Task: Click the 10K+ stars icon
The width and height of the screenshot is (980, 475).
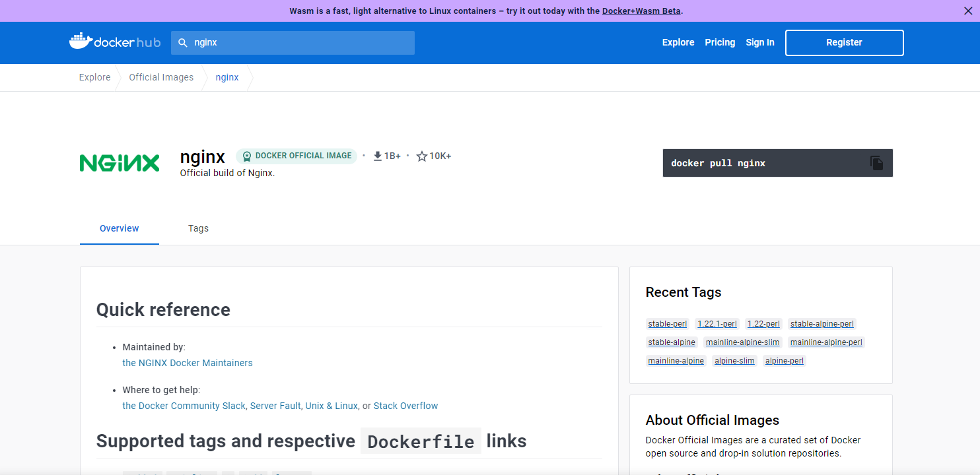Action: point(422,156)
